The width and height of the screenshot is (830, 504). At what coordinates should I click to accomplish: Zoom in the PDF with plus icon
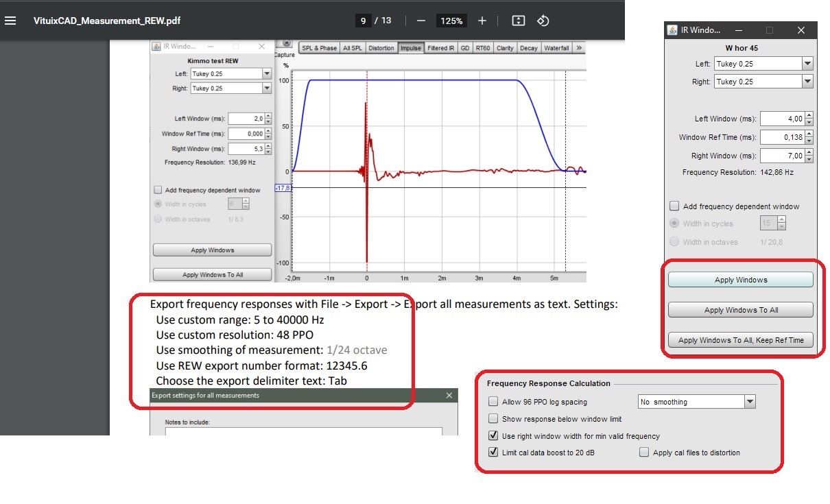click(x=482, y=21)
